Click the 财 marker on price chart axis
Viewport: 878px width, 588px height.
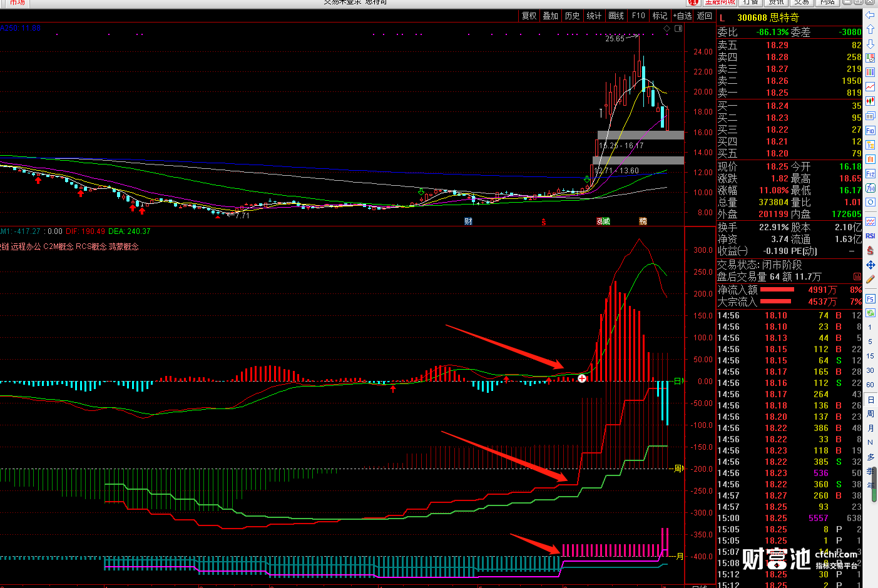click(x=468, y=221)
